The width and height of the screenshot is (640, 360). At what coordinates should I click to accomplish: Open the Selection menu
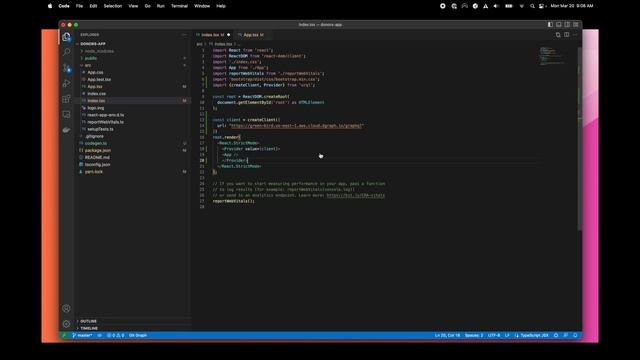pyautogui.click(x=113, y=6)
